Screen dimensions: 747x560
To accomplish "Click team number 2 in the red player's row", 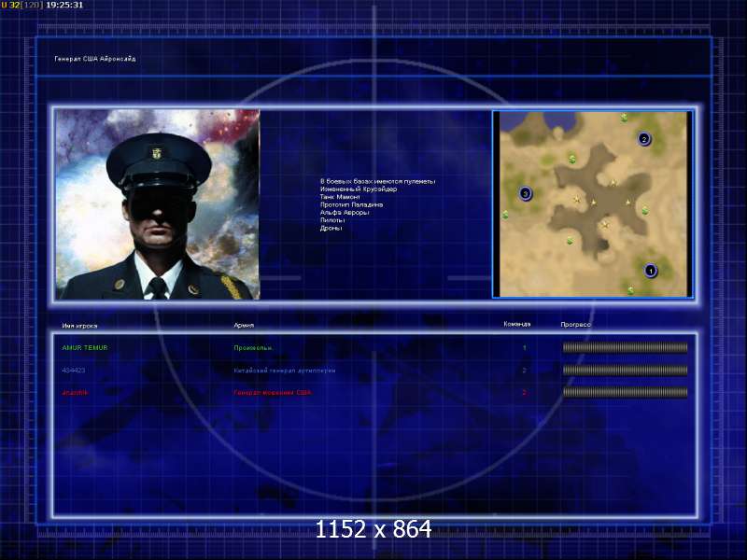I will 525,393.
